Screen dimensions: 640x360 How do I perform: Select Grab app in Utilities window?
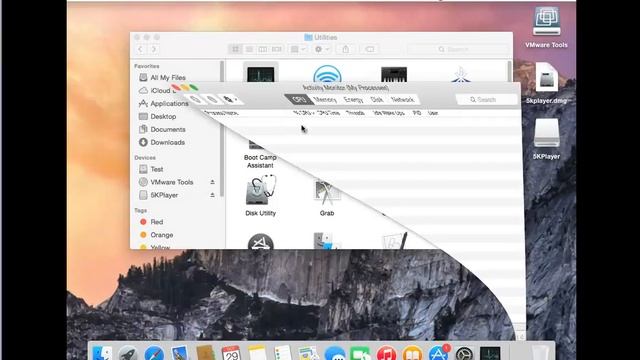click(327, 198)
